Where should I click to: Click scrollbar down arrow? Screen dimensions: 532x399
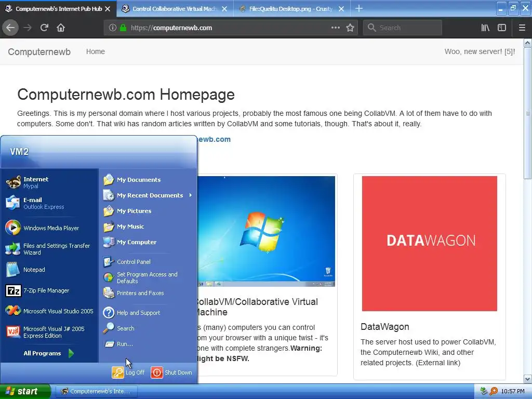528,379
